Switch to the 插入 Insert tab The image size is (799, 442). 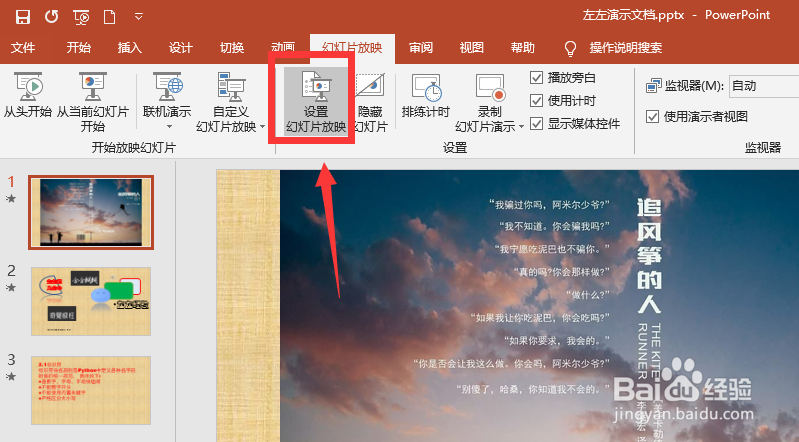coord(129,48)
